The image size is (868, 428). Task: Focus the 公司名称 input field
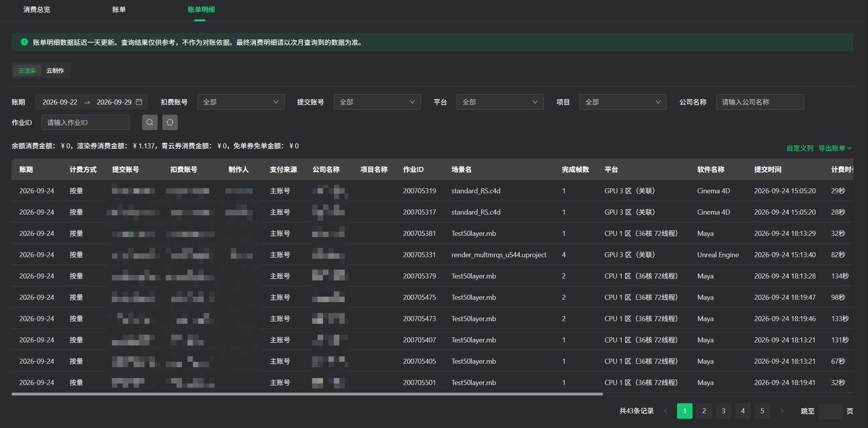[x=760, y=102]
